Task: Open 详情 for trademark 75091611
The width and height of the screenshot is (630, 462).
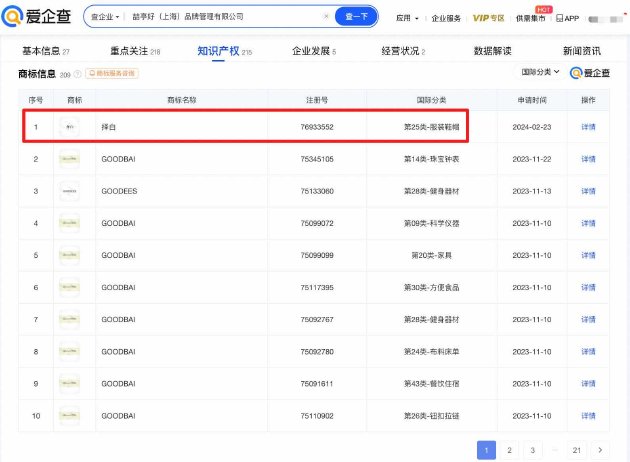Action: (x=588, y=384)
